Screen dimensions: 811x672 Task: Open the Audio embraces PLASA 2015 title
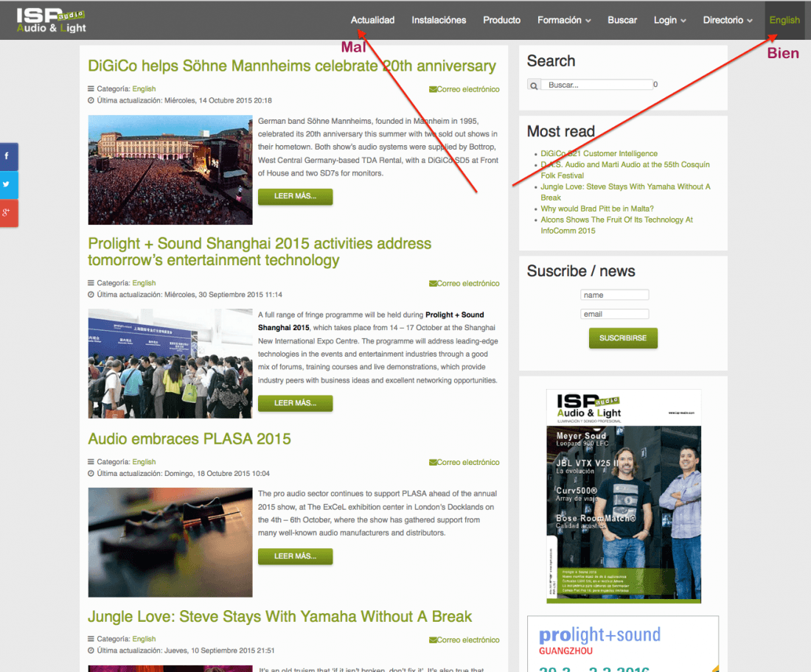click(x=189, y=439)
